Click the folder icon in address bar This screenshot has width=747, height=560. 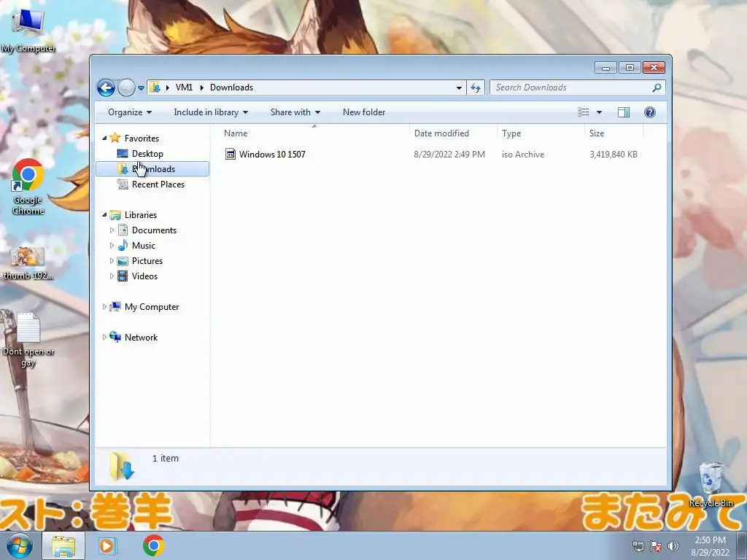(155, 87)
